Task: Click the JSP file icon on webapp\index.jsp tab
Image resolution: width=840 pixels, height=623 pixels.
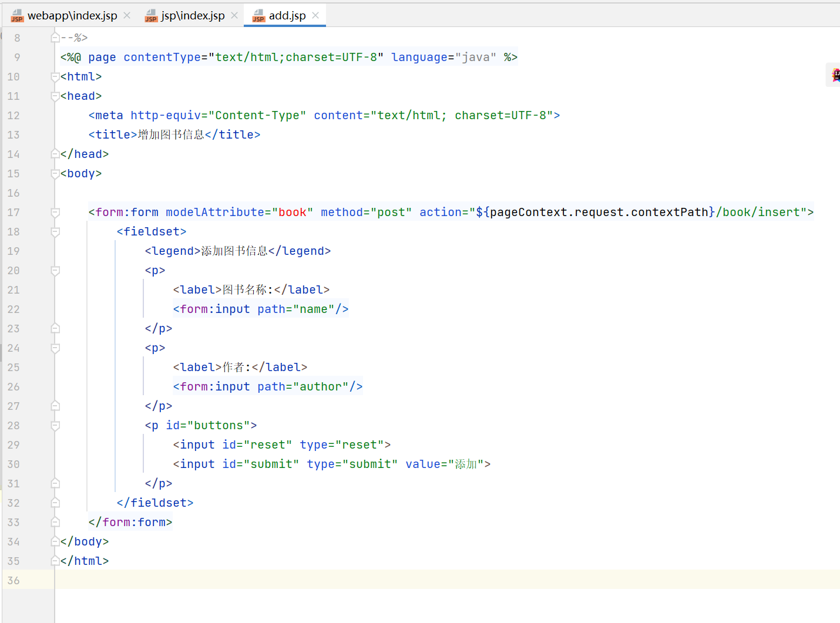Action: tap(17, 16)
